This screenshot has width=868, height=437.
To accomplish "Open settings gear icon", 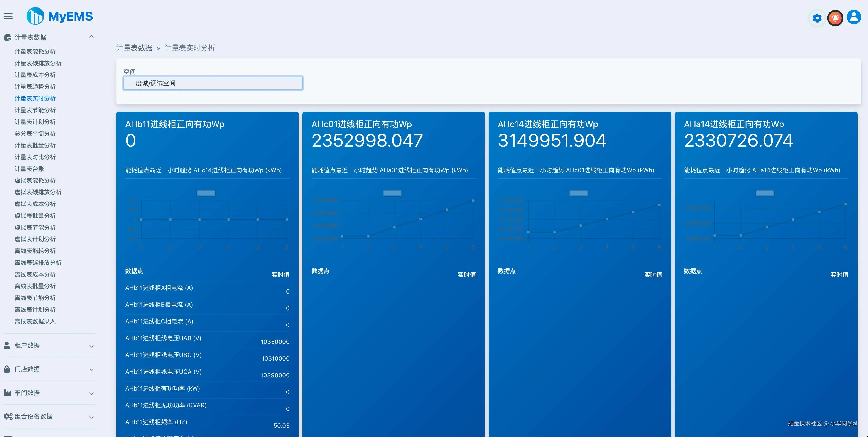I will pyautogui.click(x=817, y=18).
